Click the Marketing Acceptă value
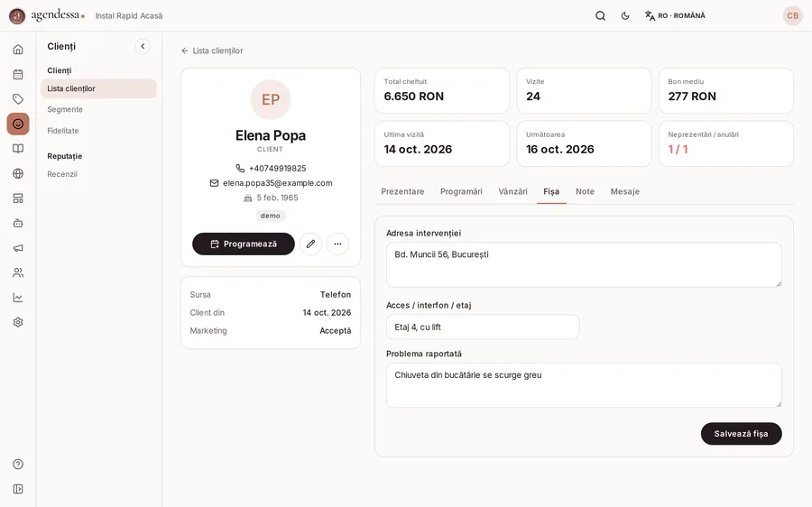Screen dimensions: 812x507 coord(335,330)
